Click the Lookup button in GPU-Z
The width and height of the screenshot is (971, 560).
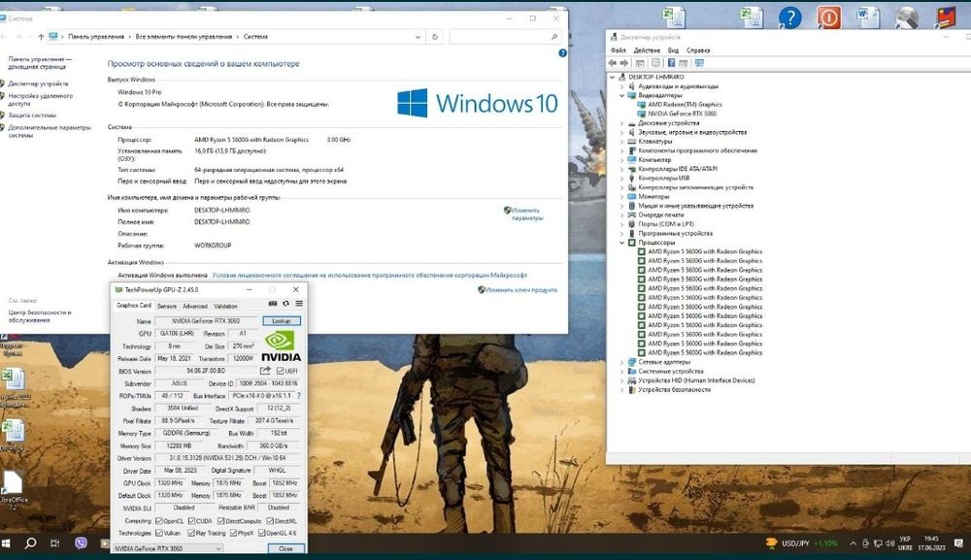tap(282, 320)
